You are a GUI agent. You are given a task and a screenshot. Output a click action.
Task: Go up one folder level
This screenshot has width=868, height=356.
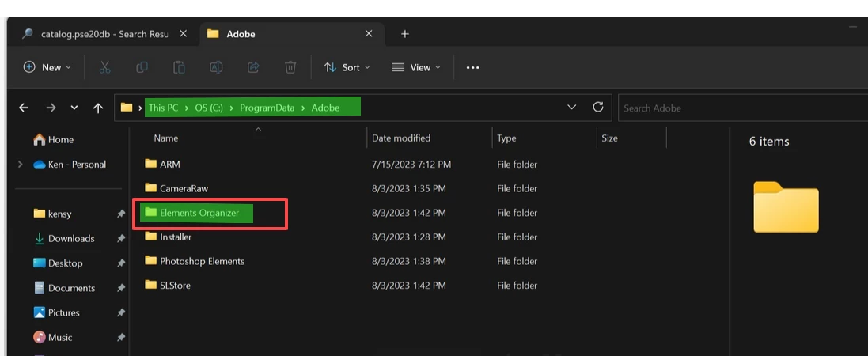[98, 108]
